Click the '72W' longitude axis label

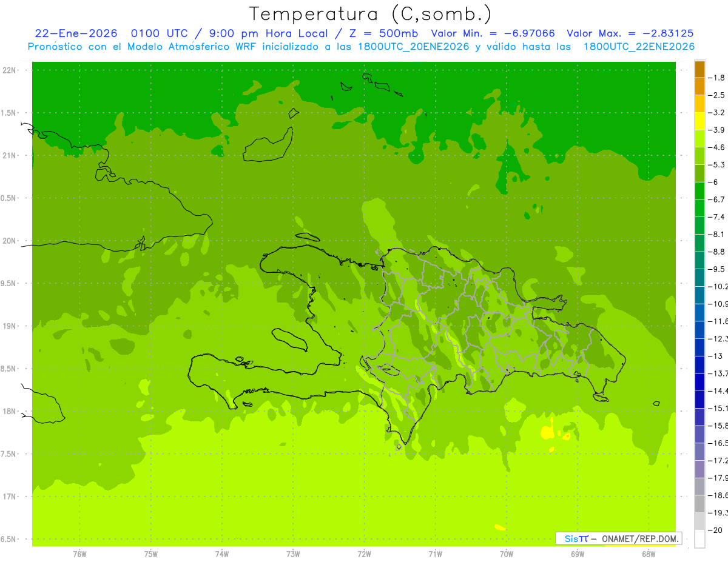364,554
